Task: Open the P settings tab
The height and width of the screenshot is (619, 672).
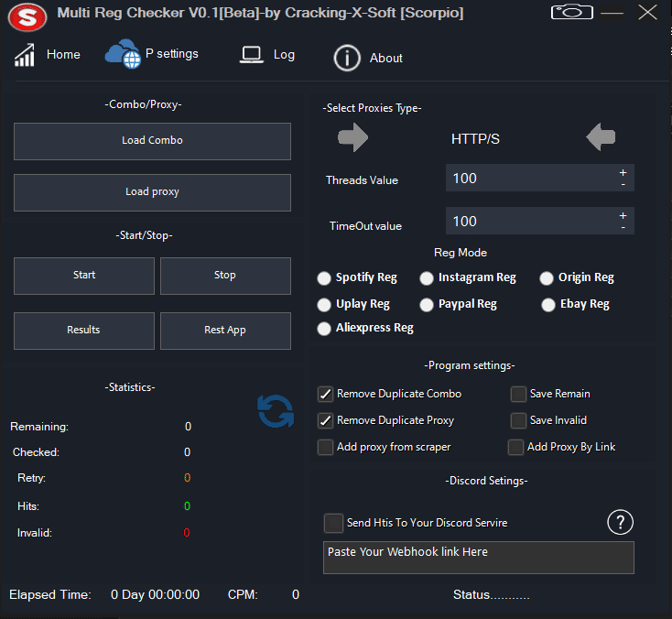Action: (172, 54)
